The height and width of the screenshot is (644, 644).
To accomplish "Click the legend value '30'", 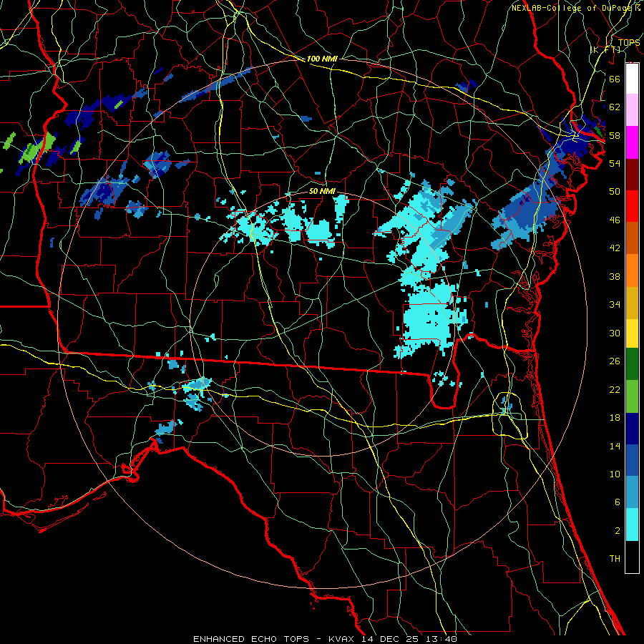I will click(615, 333).
